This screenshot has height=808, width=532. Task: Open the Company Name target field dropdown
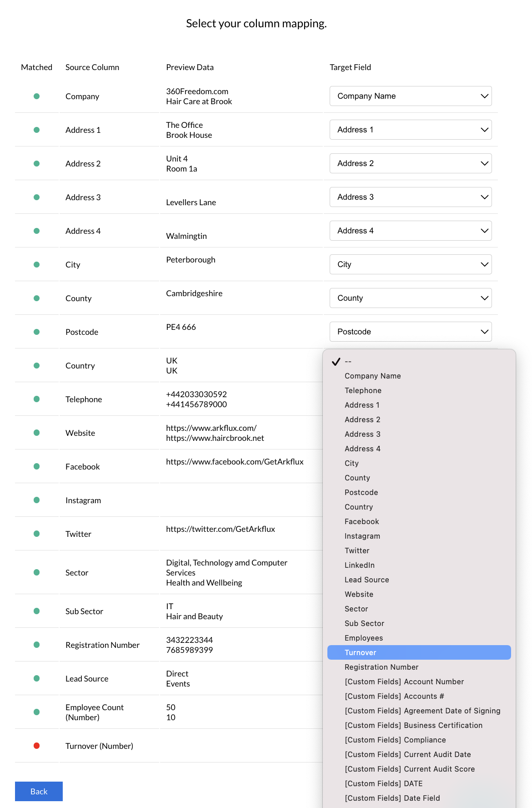coord(410,96)
